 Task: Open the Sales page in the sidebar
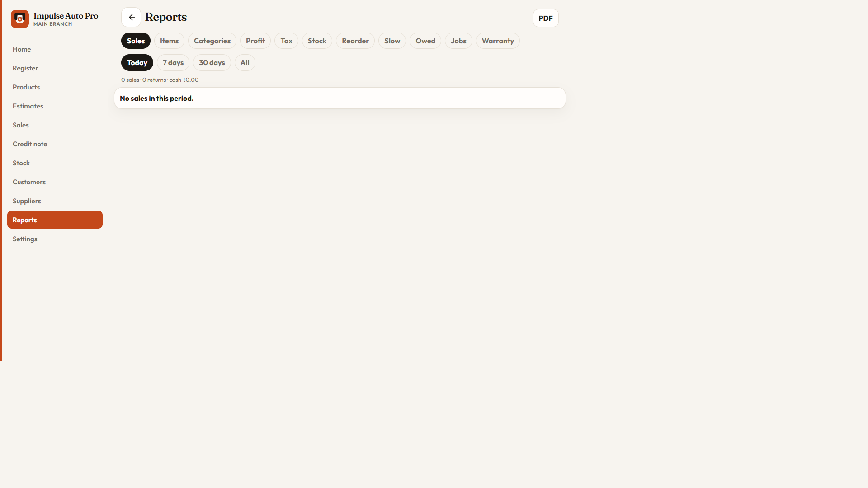(55, 125)
